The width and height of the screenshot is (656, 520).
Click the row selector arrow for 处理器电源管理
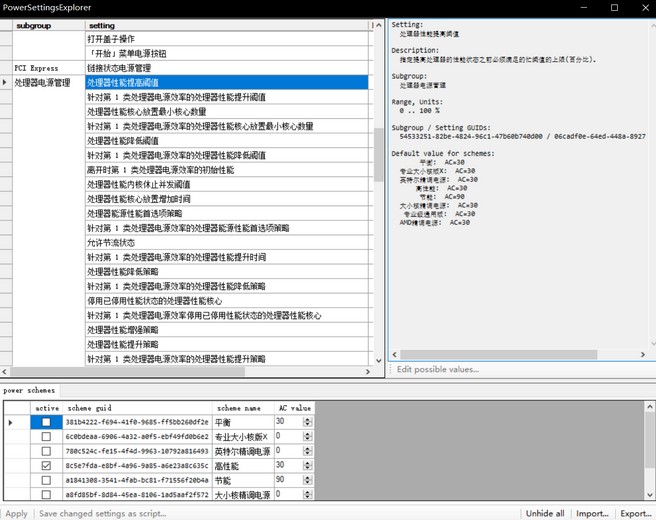[5, 83]
